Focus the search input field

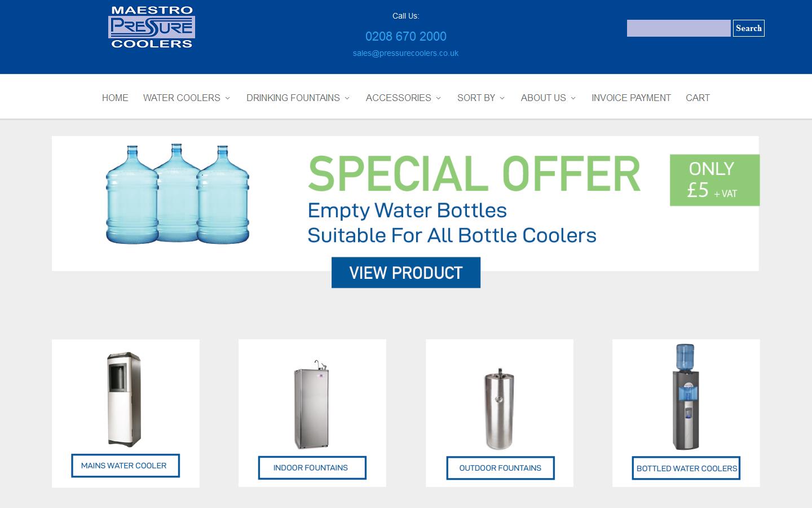[x=679, y=28]
